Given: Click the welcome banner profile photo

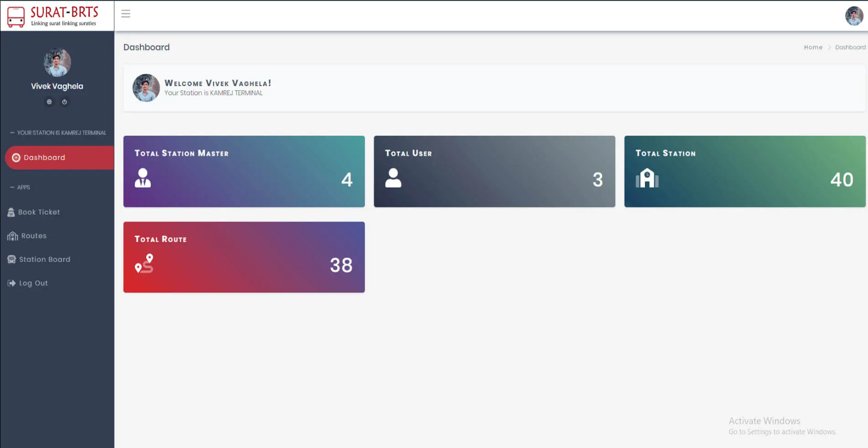Looking at the screenshot, I should coord(146,88).
